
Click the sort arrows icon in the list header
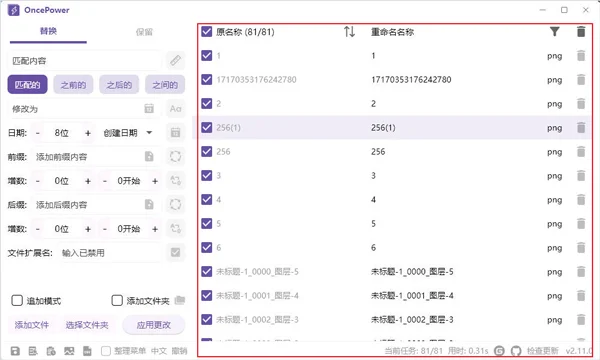click(x=349, y=31)
